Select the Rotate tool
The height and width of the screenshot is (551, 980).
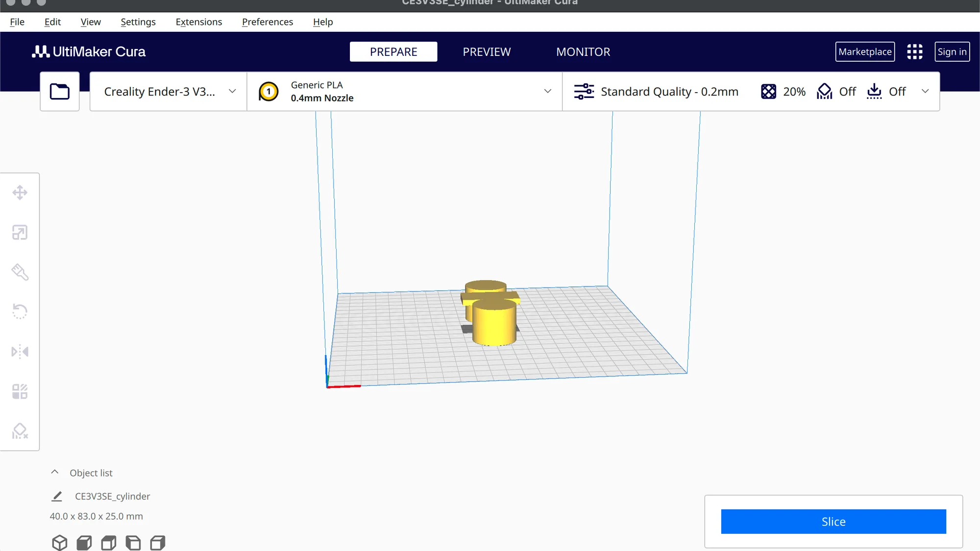pyautogui.click(x=20, y=311)
